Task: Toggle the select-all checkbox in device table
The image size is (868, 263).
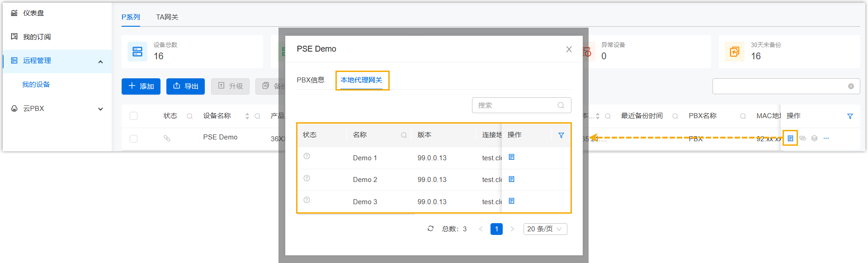Action: (x=133, y=116)
